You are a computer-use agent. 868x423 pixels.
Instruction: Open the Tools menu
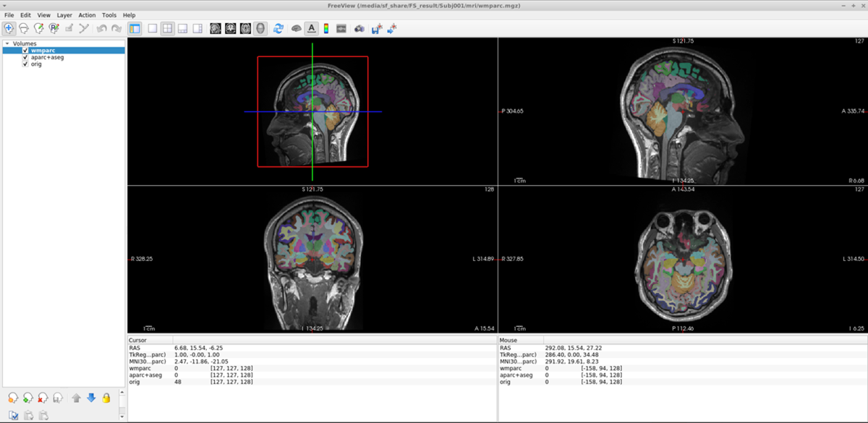109,15
